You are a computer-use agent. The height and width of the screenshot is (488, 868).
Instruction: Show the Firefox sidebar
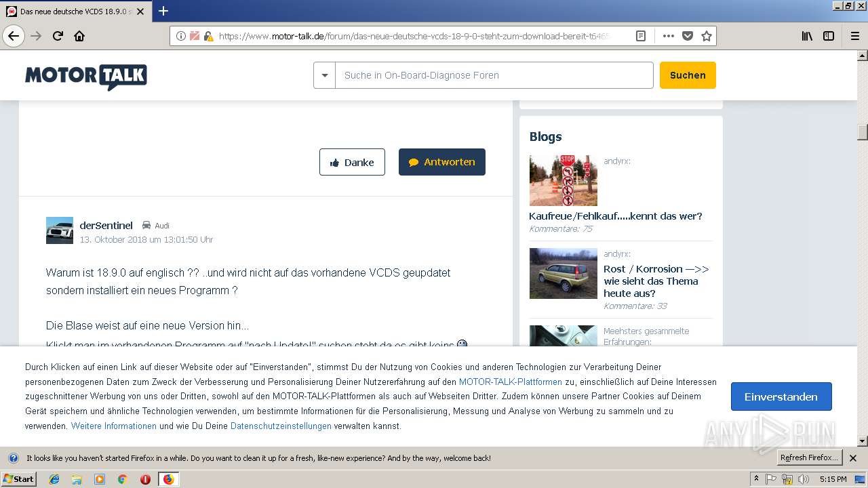829,36
